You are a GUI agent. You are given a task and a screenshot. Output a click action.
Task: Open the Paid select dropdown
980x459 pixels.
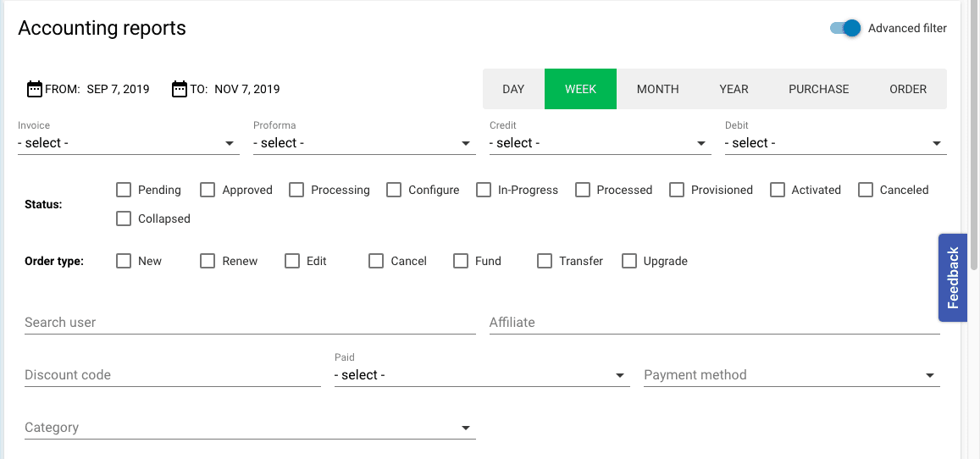481,375
